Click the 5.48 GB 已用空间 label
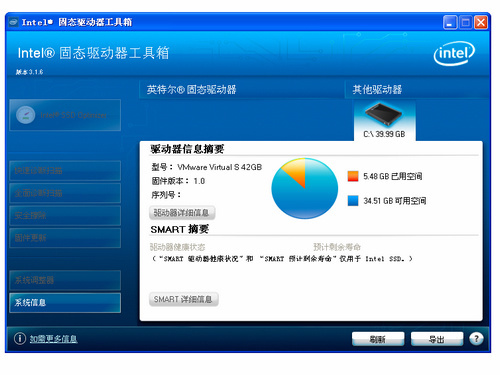This screenshot has width=500, height=375. 393,176
